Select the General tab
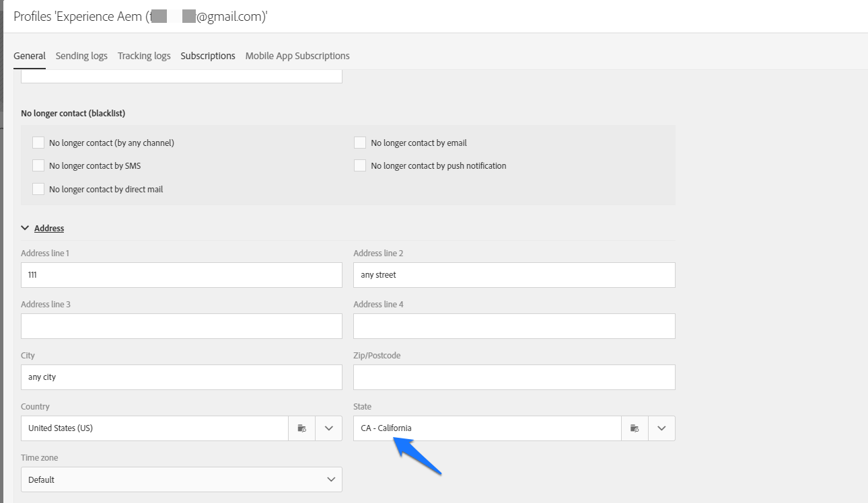This screenshot has width=868, height=503. (x=29, y=56)
